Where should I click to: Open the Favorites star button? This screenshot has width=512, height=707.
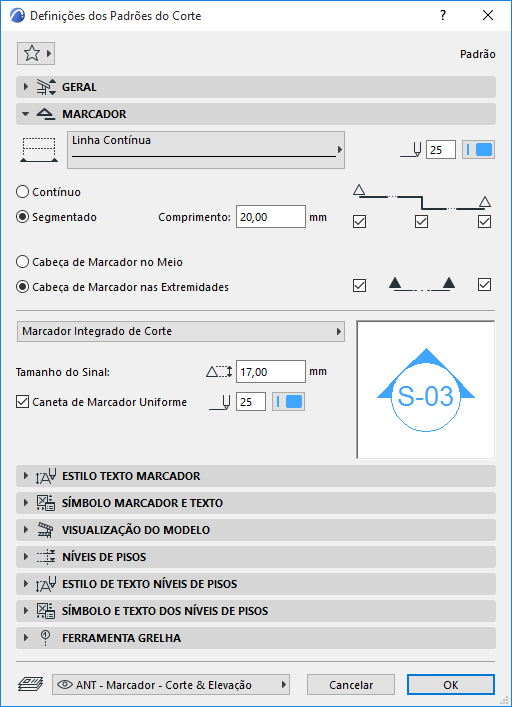[36, 54]
